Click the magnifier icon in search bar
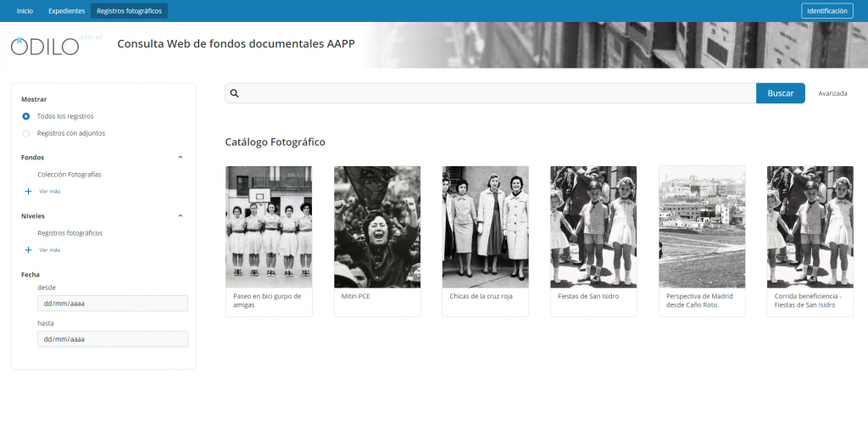Viewport: 868px width, 424px height. click(x=234, y=93)
